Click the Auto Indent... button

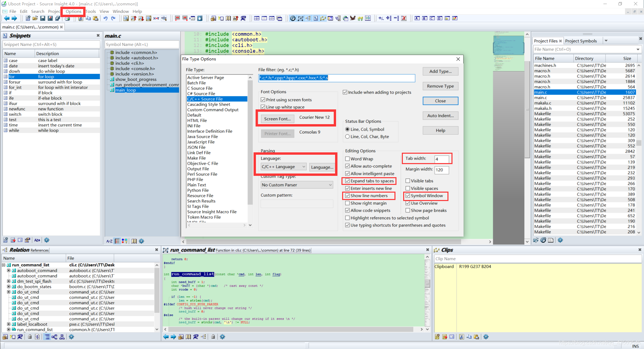[440, 115]
